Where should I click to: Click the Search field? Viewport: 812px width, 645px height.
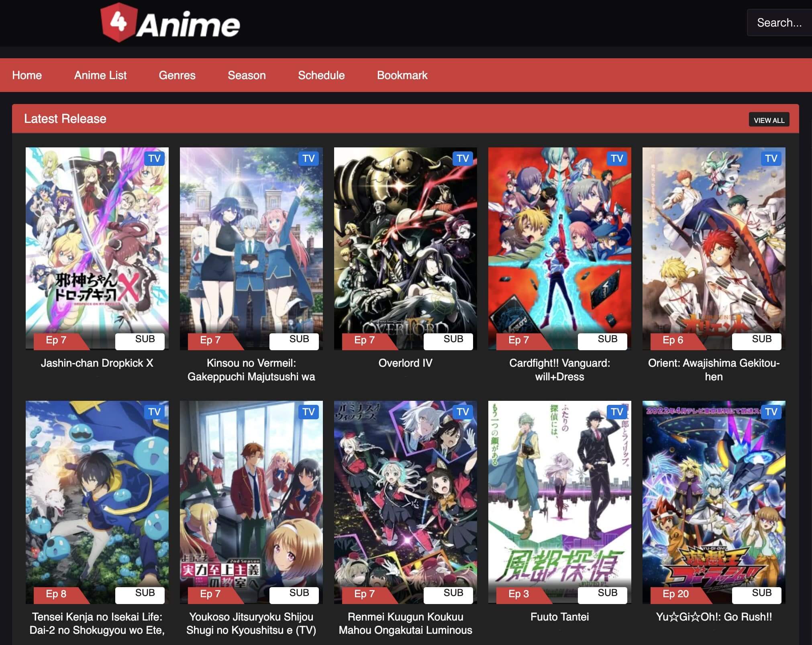coord(778,22)
